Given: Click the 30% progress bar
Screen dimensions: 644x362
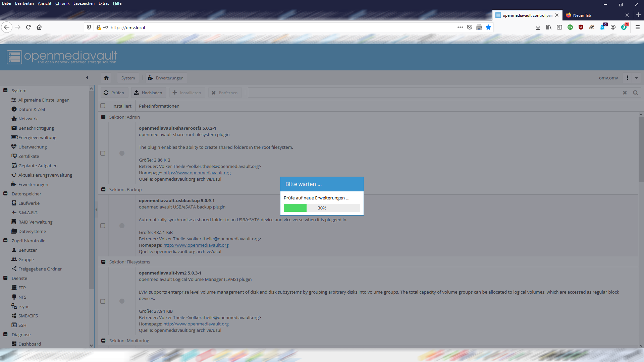Looking at the screenshot, I should 322,208.
